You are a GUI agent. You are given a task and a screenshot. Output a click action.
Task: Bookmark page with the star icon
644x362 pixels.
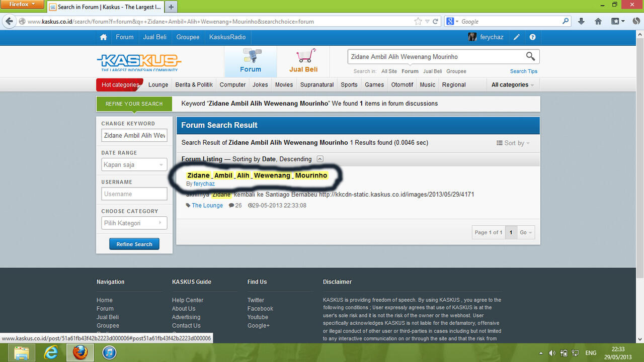tap(418, 22)
